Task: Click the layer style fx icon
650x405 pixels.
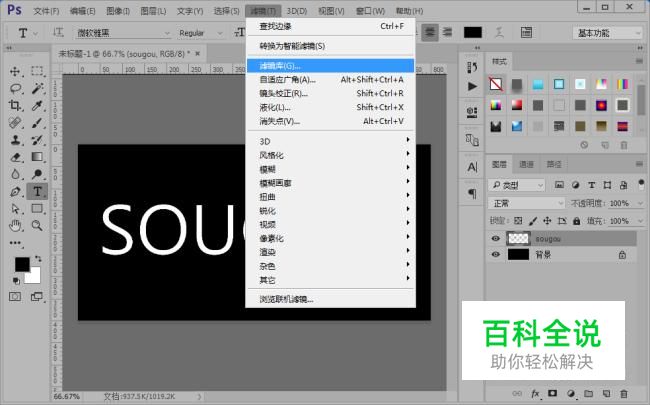Action: click(x=535, y=393)
